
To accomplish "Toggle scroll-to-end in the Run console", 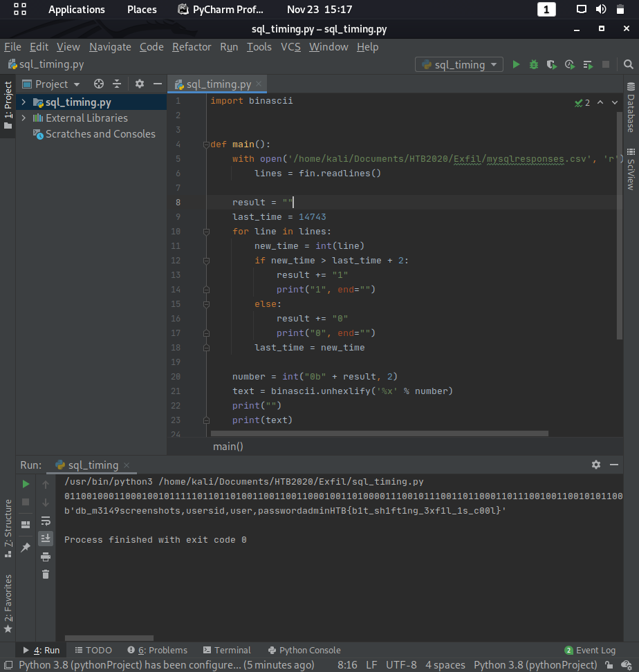I will pyautogui.click(x=46, y=538).
